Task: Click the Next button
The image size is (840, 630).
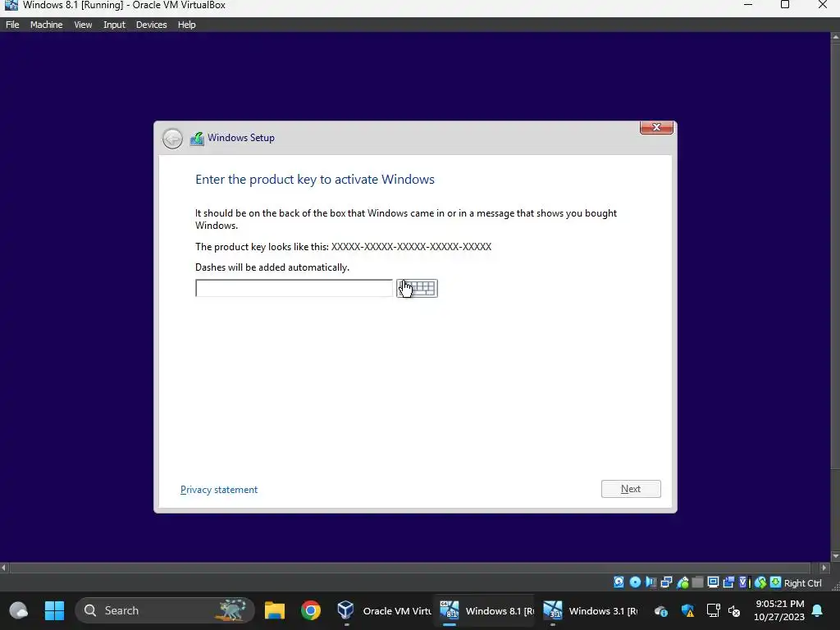Action: pyautogui.click(x=631, y=489)
